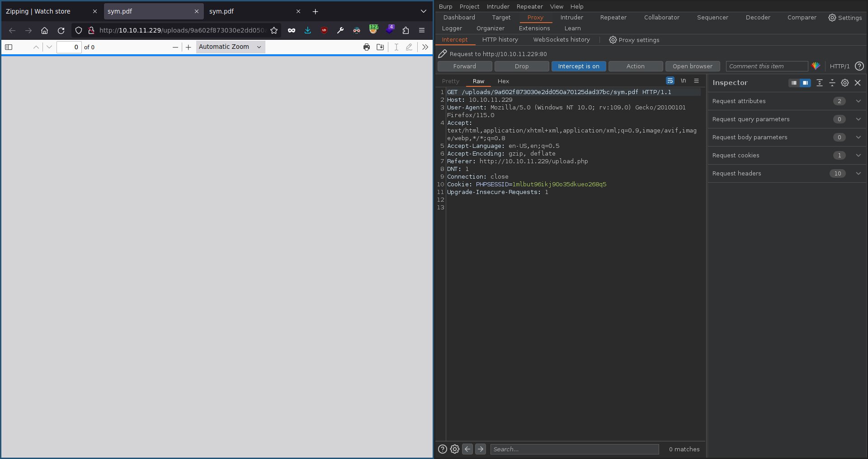Toggle message editor word wrap icon
This screenshot has width=868, height=459.
[x=670, y=80]
